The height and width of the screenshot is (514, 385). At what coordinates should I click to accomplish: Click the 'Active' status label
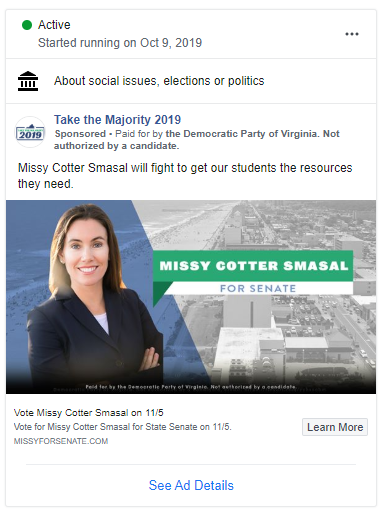(x=54, y=25)
